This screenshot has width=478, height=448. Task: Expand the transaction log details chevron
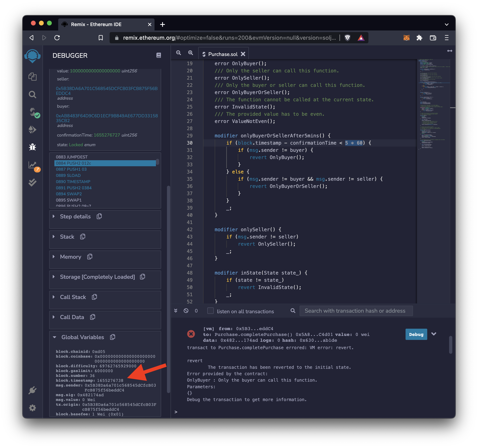pos(433,334)
